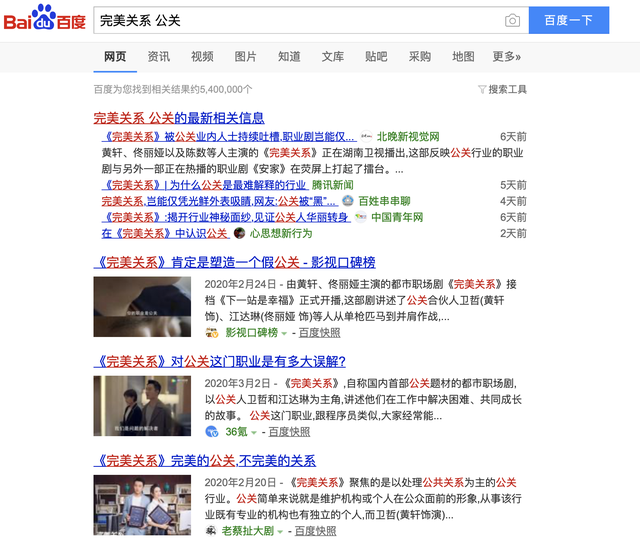Open the Baidu logo homepage link
The width and height of the screenshot is (640, 545).
44,18
